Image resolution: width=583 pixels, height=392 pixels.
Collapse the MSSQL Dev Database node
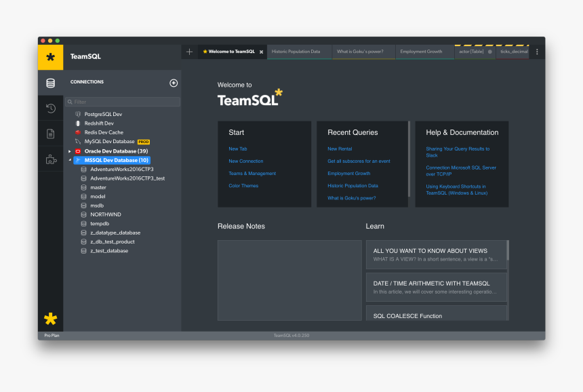(x=70, y=160)
